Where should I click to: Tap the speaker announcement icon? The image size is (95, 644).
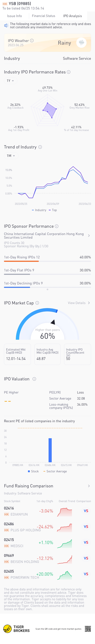(x=6, y=26)
